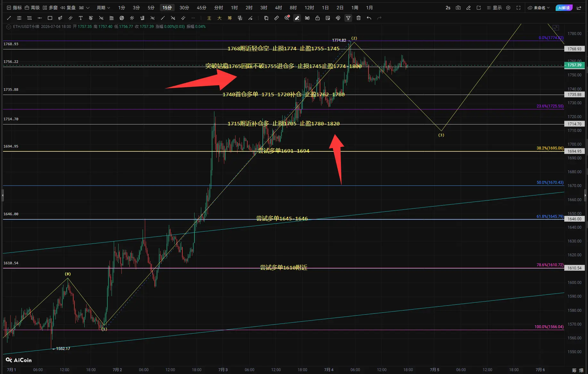Click the ruler measure tool
588x374 pixels.
pos(277,18)
